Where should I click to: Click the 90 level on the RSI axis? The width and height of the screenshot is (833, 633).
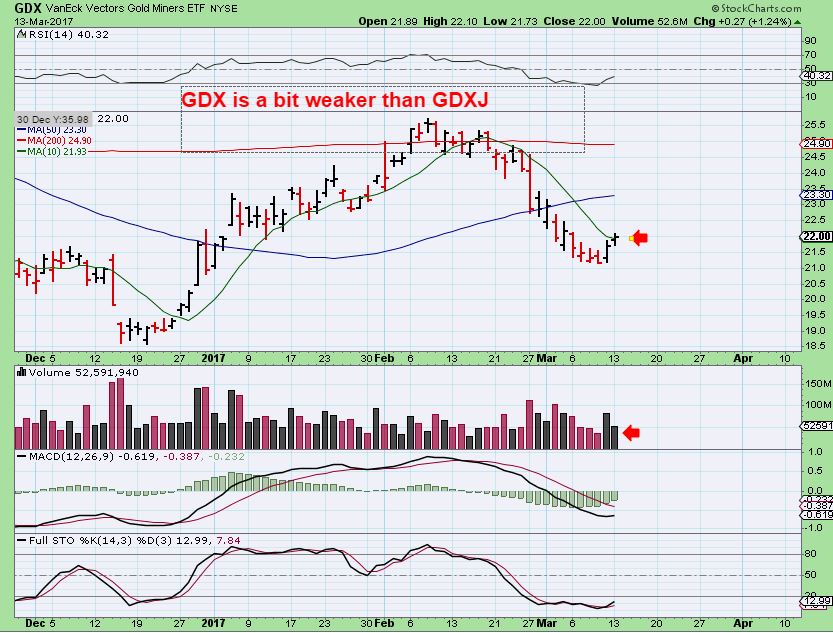click(811, 41)
